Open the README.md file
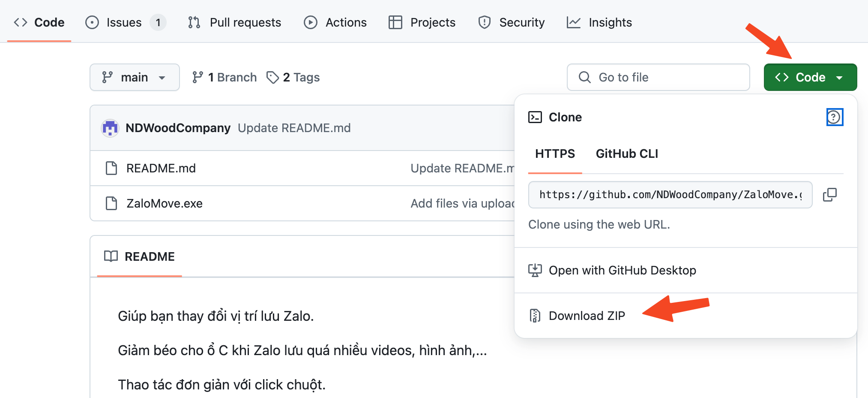Viewport: 868px width, 398px height. tap(161, 168)
